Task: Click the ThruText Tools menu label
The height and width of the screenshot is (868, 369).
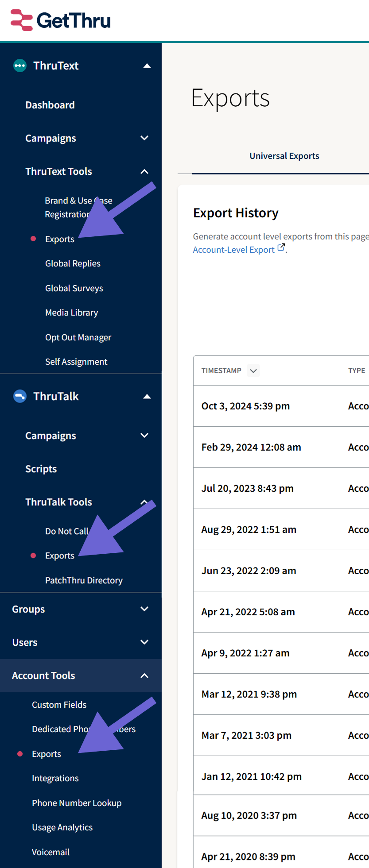Action: pyautogui.click(x=58, y=171)
